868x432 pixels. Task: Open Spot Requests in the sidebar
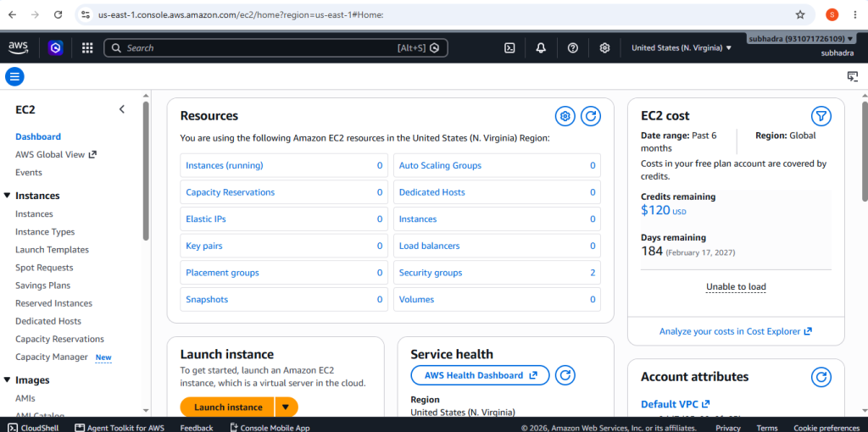coord(44,268)
